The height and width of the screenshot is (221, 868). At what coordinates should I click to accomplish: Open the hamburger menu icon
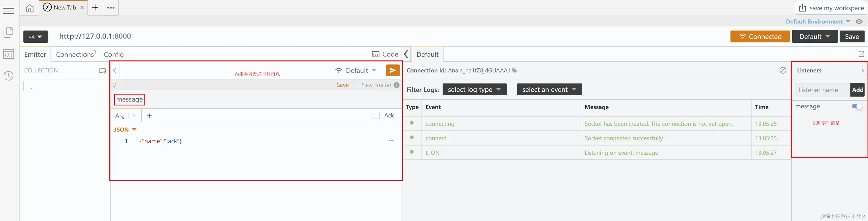click(x=8, y=11)
